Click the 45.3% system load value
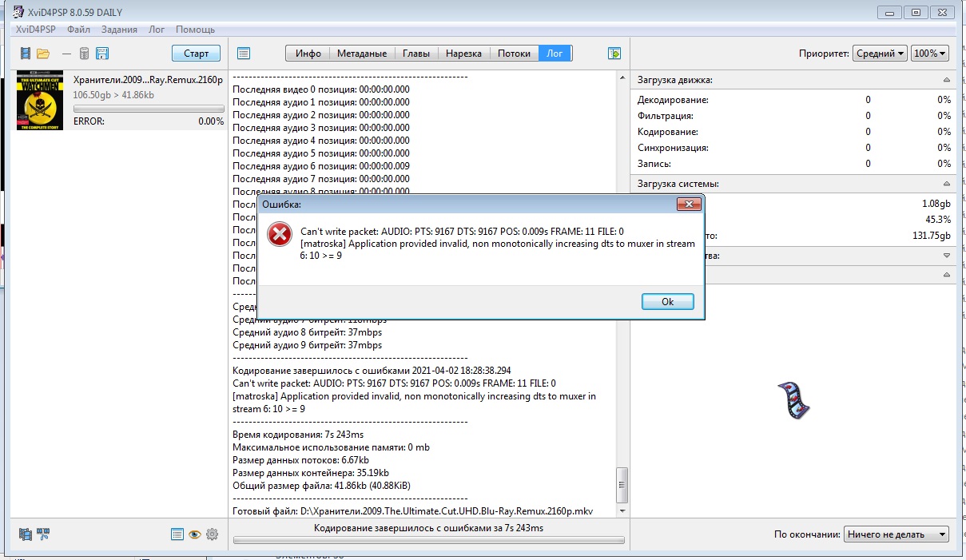The image size is (966, 560). point(938,220)
